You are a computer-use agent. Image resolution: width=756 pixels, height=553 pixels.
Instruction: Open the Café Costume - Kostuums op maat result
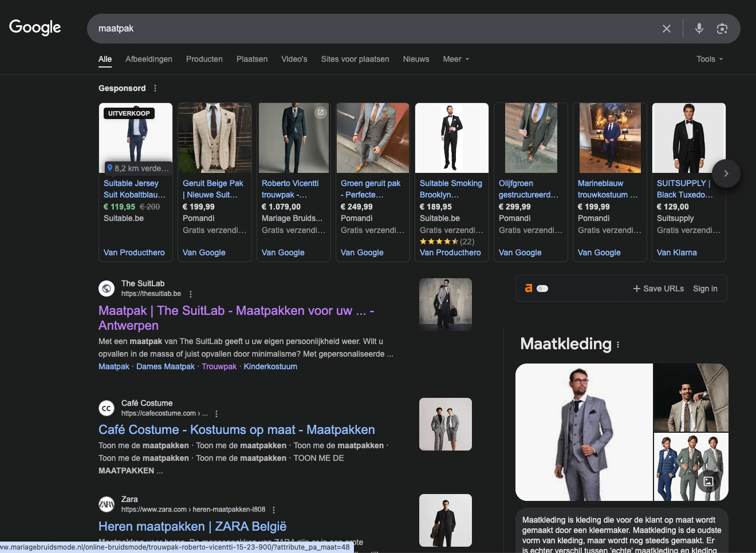pyautogui.click(x=237, y=430)
